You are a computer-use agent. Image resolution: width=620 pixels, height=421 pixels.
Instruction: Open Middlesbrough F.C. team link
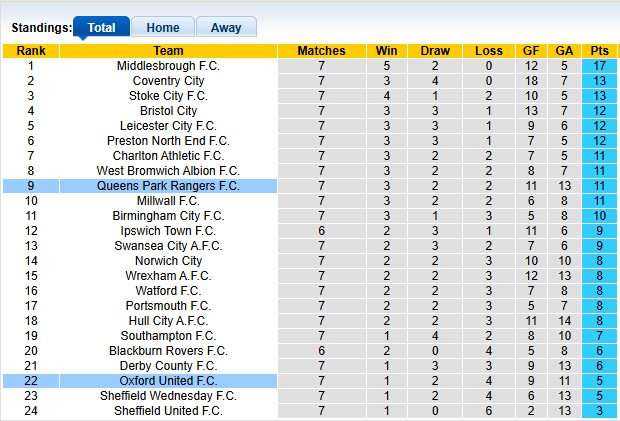(168, 66)
